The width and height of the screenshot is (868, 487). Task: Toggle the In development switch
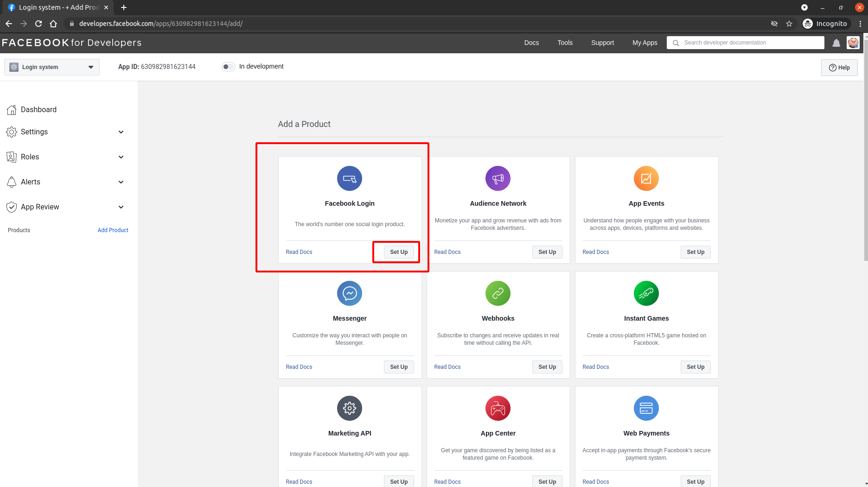coord(228,67)
